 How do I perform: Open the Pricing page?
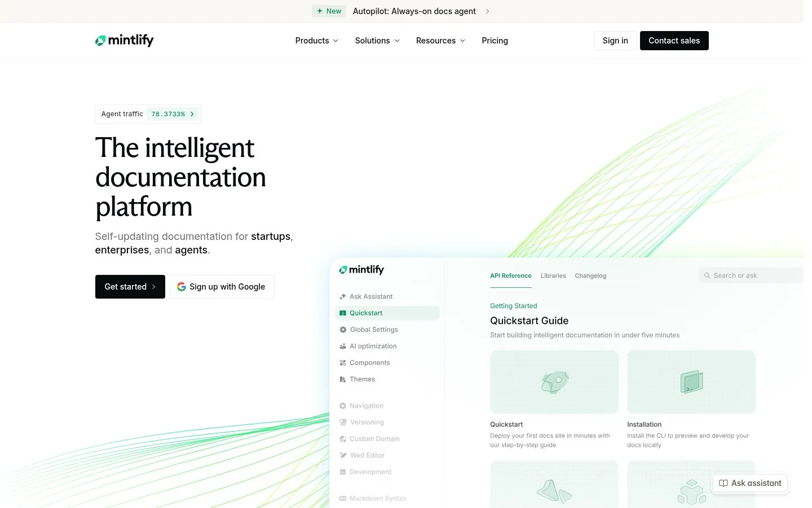pos(495,41)
